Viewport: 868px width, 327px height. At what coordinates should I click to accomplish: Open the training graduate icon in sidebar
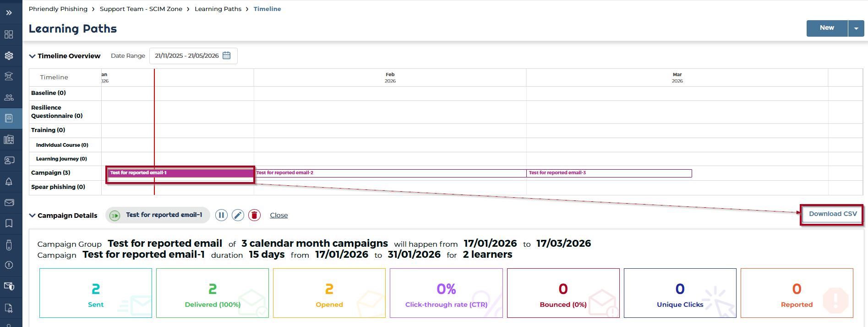point(9,76)
